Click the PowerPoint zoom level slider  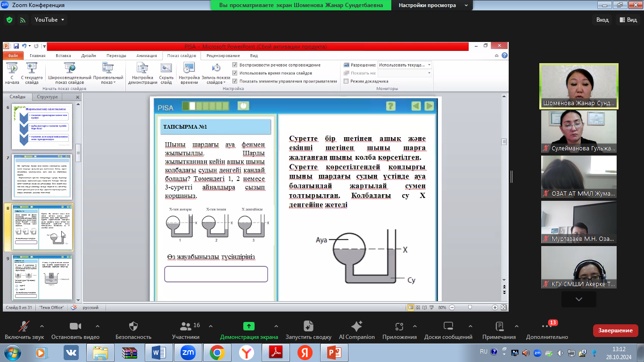pyautogui.click(x=470, y=307)
